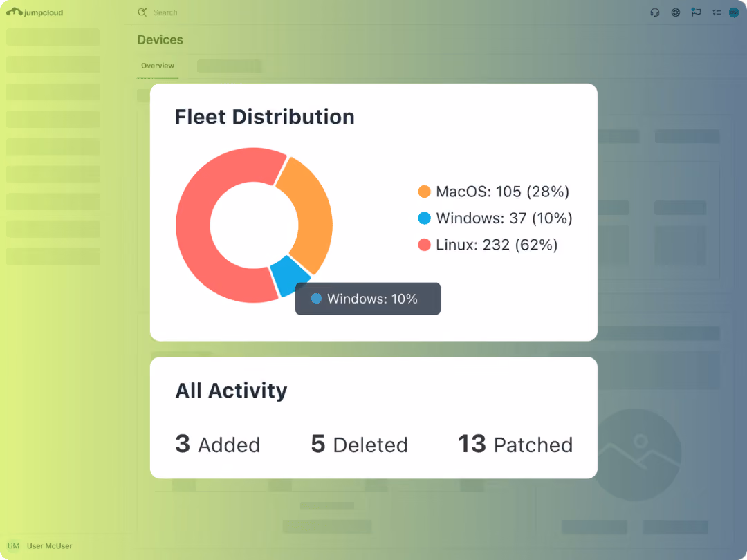Open the user avatar in top bar
This screenshot has height=560, width=747.
click(734, 12)
